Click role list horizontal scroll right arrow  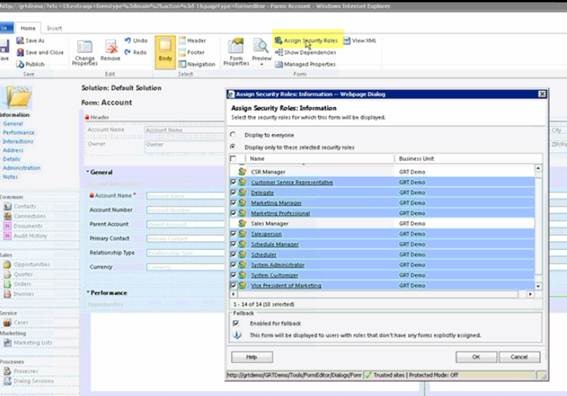pos(530,294)
